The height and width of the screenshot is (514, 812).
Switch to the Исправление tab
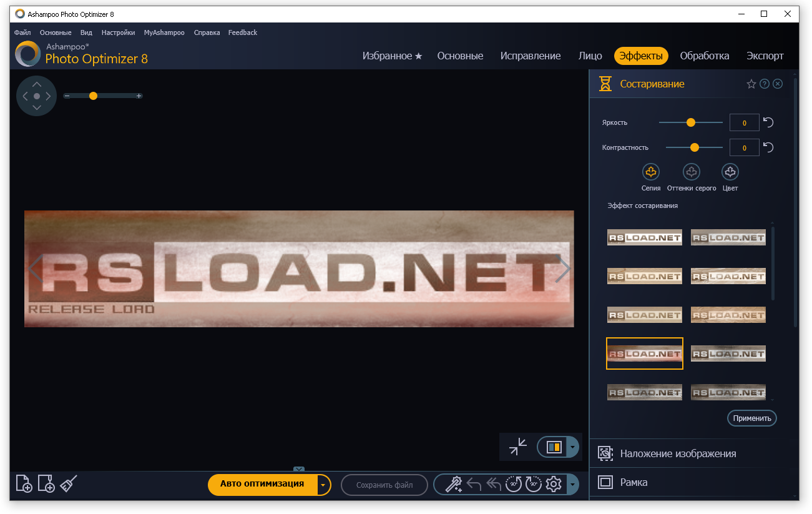pos(531,56)
